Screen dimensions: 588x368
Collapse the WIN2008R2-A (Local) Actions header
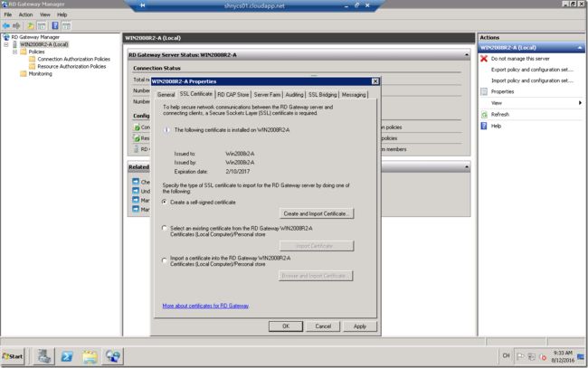[580, 48]
